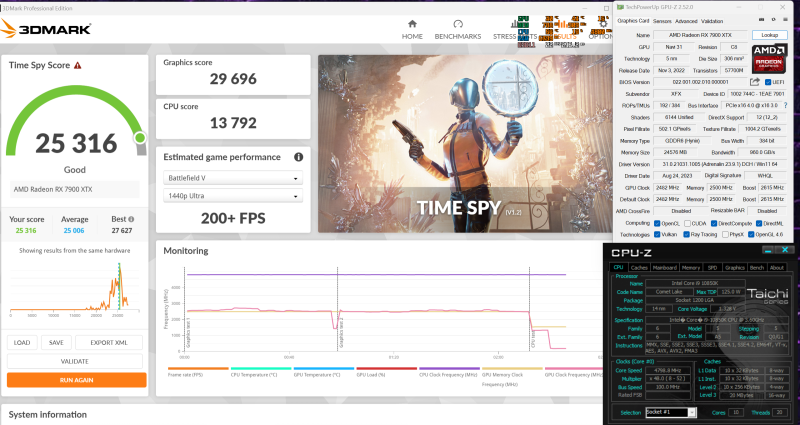The image size is (800, 425).
Task: Click the GPU-Z BIOS export share icon
Action: click(x=756, y=82)
